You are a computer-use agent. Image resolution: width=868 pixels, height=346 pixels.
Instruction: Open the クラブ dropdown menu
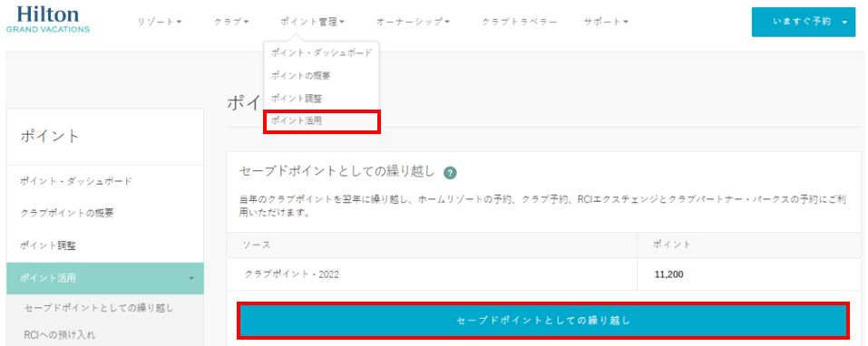[x=231, y=22]
